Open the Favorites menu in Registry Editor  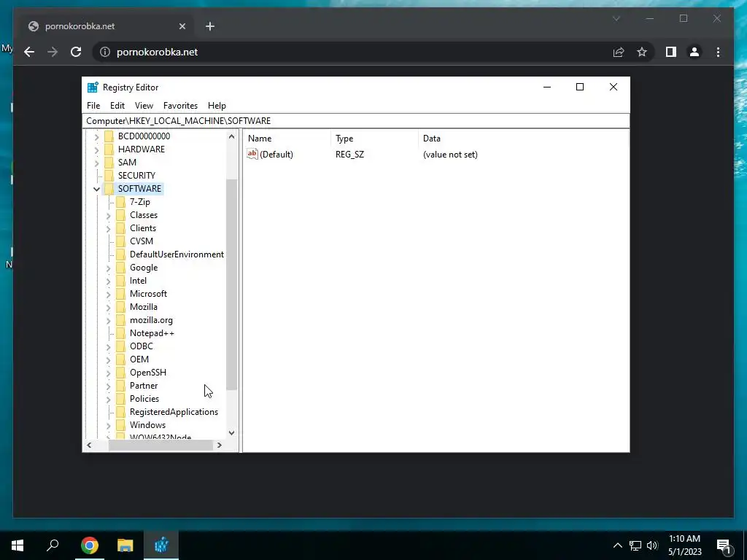tap(181, 106)
